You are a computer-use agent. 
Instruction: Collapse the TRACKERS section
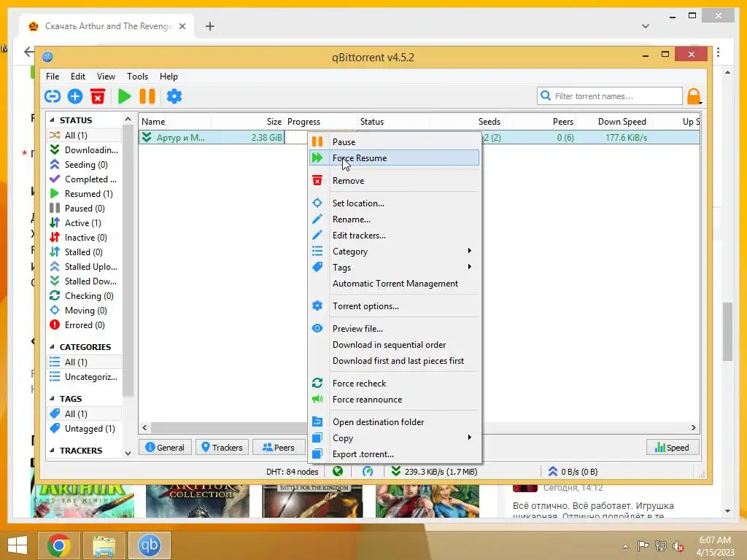(x=52, y=451)
